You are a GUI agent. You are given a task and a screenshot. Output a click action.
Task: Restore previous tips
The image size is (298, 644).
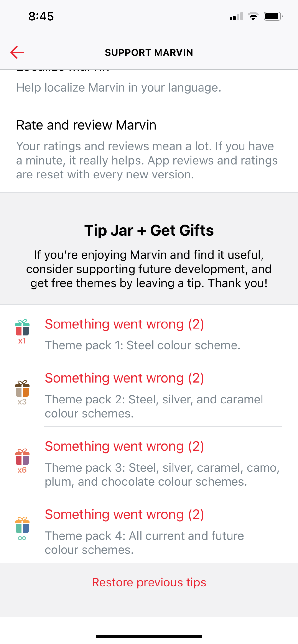click(149, 582)
